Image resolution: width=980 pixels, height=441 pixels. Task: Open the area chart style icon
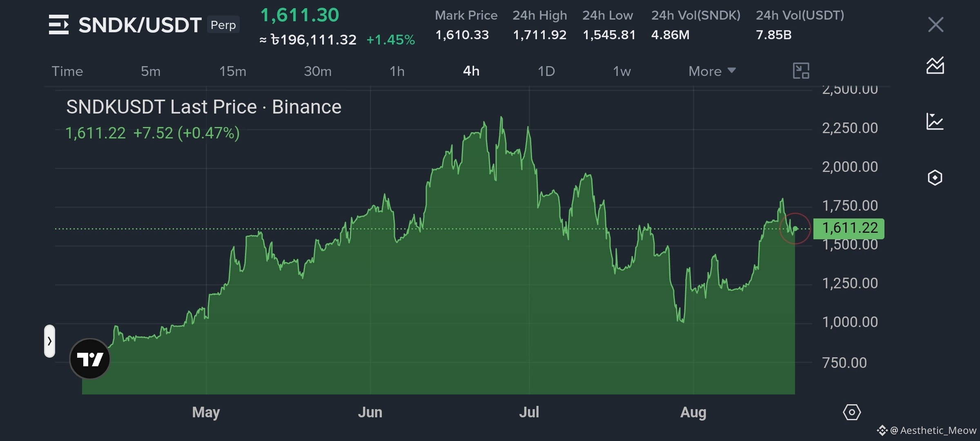[935, 65]
